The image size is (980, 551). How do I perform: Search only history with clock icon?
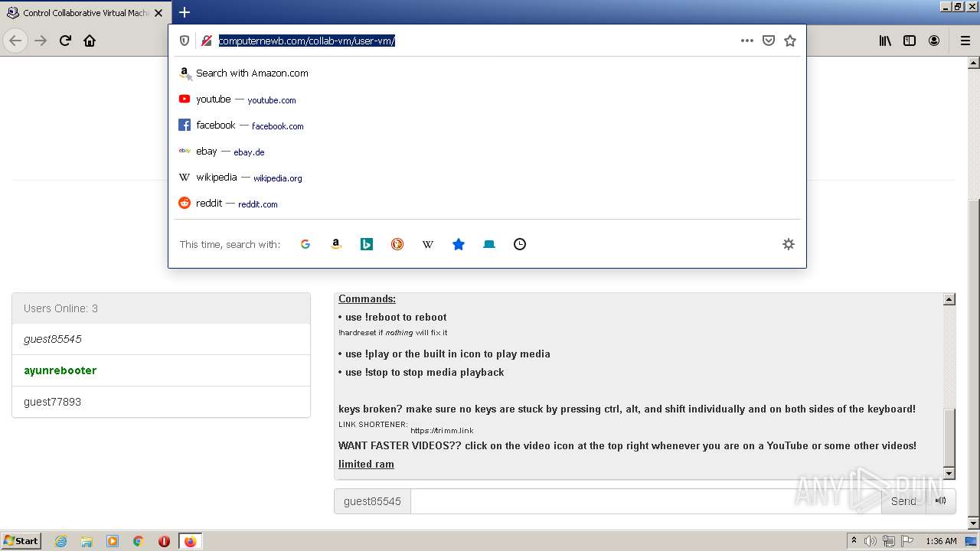[x=520, y=244]
